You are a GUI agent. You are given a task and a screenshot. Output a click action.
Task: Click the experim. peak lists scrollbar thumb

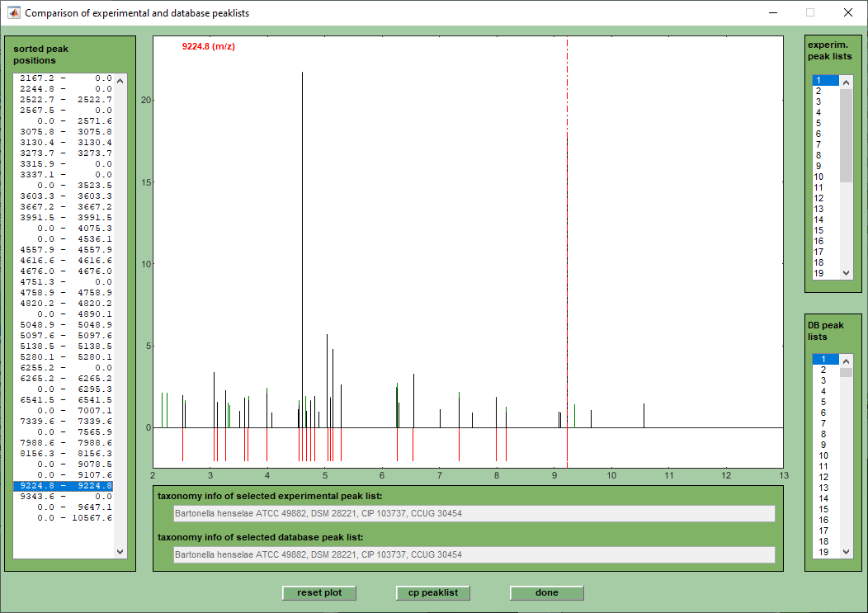tap(846, 135)
